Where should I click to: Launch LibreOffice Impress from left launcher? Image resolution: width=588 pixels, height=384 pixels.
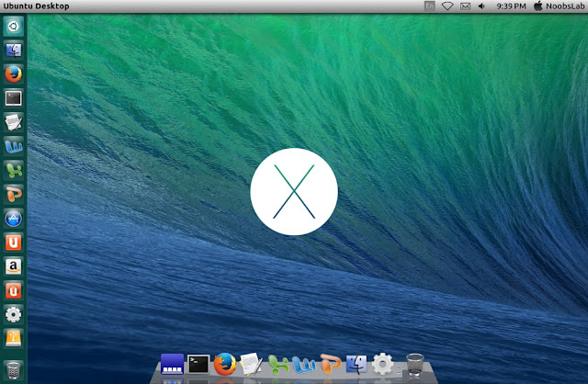pos(14,194)
